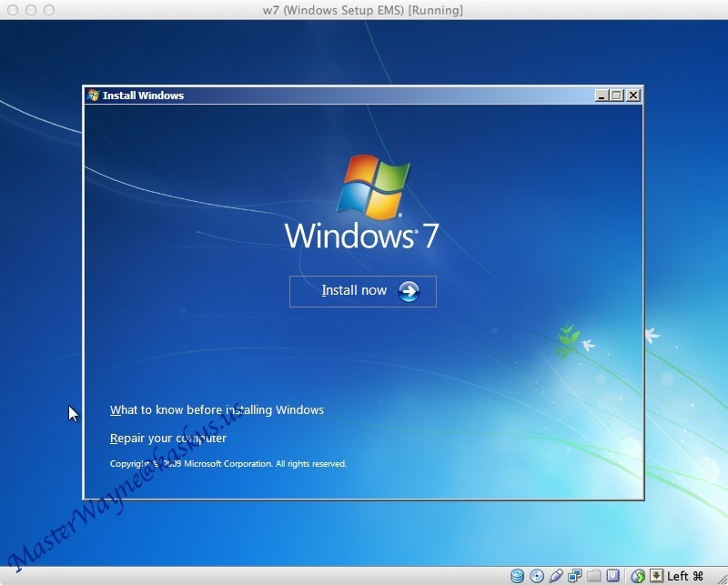728x585 pixels.
Task: Toggle the mouse integration indicator
Action: (638, 576)
